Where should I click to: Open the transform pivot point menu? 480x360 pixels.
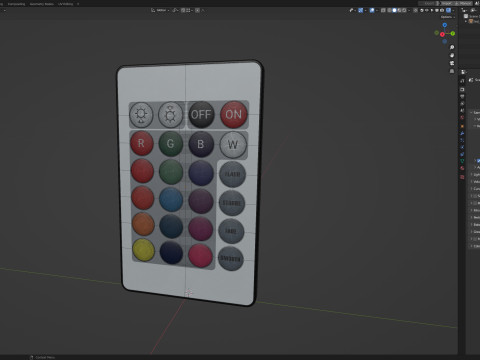pos(176,10)
